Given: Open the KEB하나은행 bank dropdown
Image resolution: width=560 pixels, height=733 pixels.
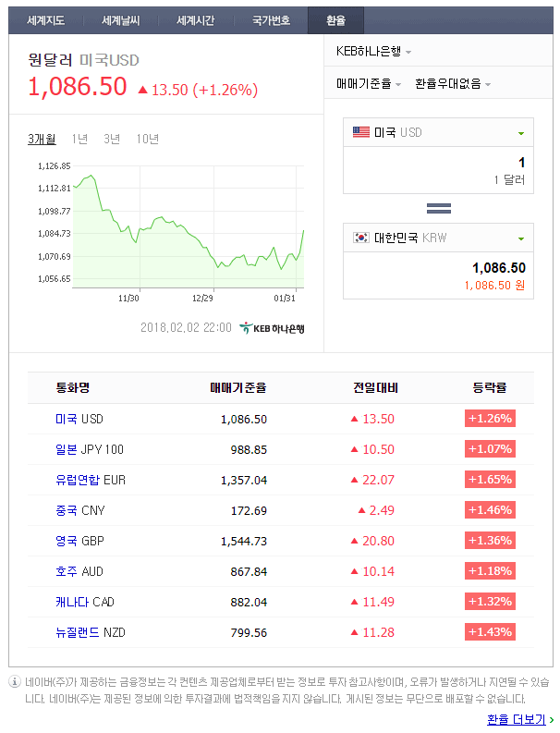Looking at the screenshot, I should pos(374,52).
